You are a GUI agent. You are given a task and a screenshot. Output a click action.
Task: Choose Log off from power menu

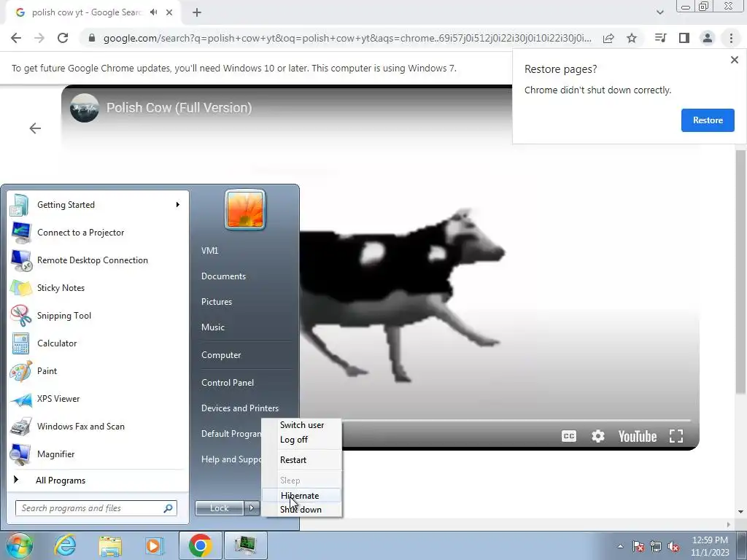coord(301,440)
